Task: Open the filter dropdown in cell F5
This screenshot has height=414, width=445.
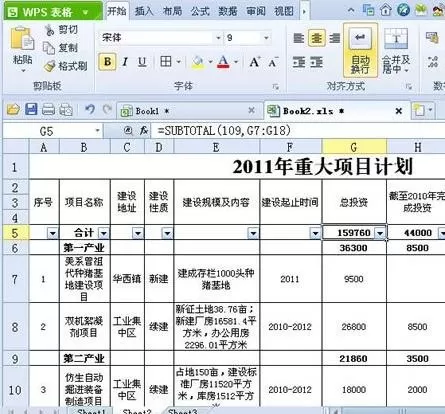Action: point(315,233)
